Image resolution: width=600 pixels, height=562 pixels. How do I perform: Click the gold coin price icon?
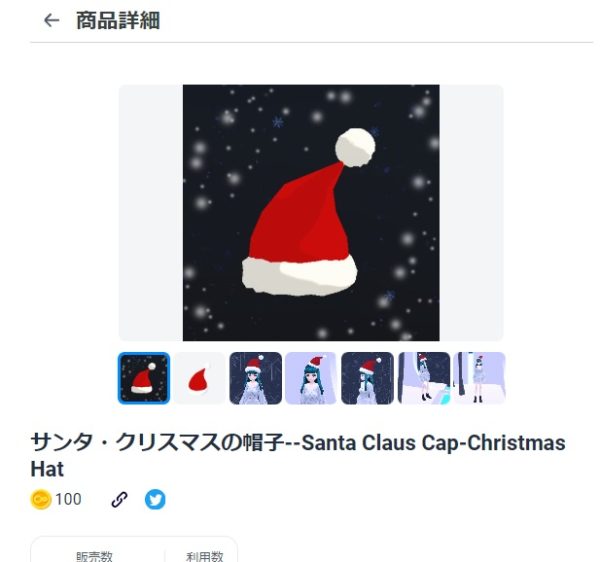pos(41,500)
